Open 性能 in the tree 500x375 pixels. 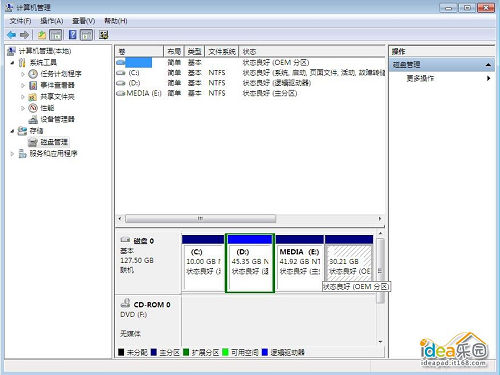(47, 108)
